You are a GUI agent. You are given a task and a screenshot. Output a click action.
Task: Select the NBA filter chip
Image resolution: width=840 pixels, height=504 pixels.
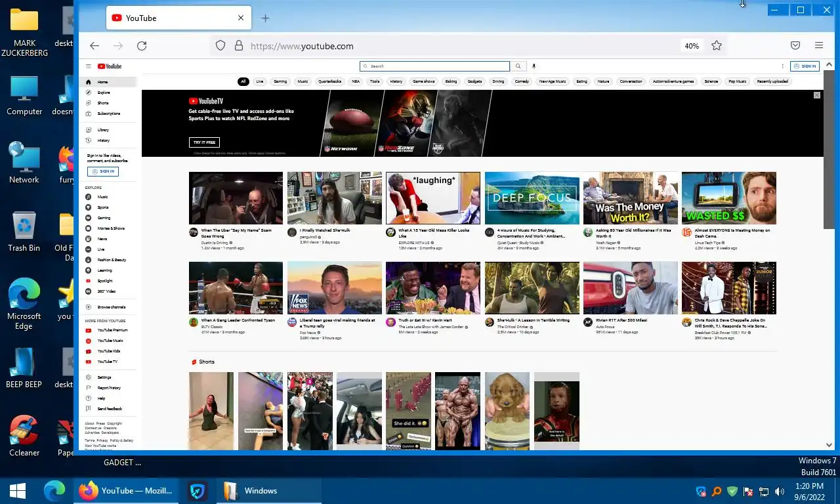pos(356,81)
